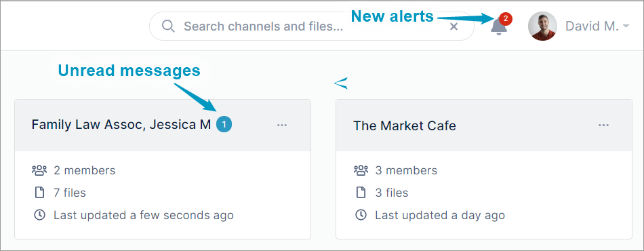This screenshot has height=251, width=644.
Task: Expand the David M. account dropdown arrow
Action: click(626, 26)
